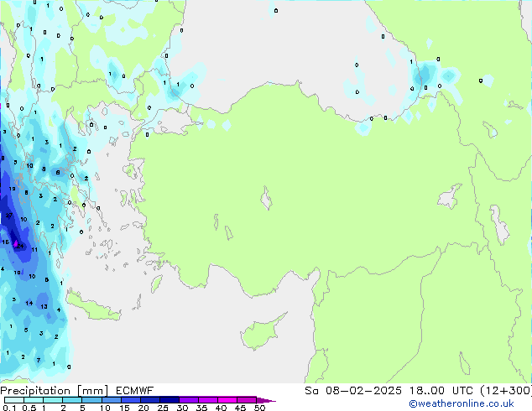
Task: Click the map precipitation value '27'
Action: [9, 216]
